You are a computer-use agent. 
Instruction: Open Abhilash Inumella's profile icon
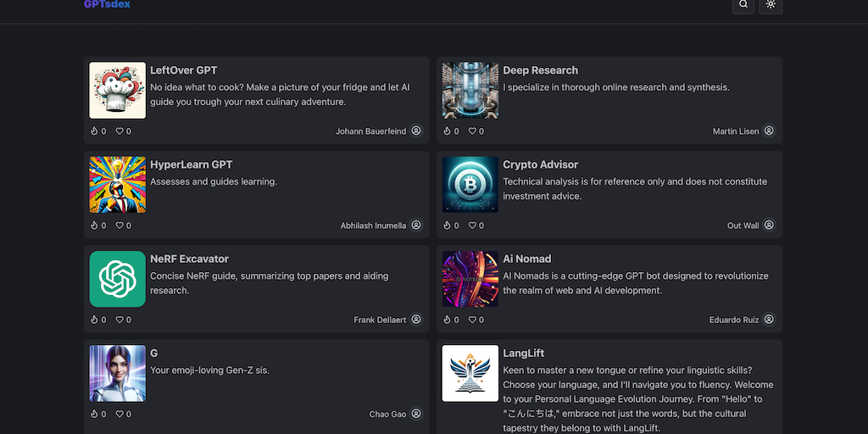(416, 225)
